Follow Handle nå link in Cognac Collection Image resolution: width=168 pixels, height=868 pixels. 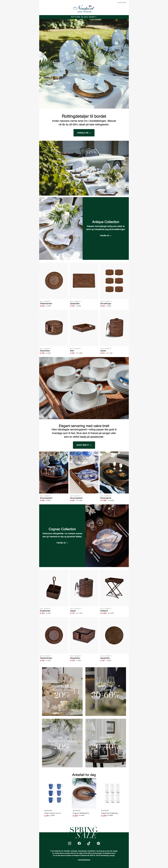pos(62,543)
